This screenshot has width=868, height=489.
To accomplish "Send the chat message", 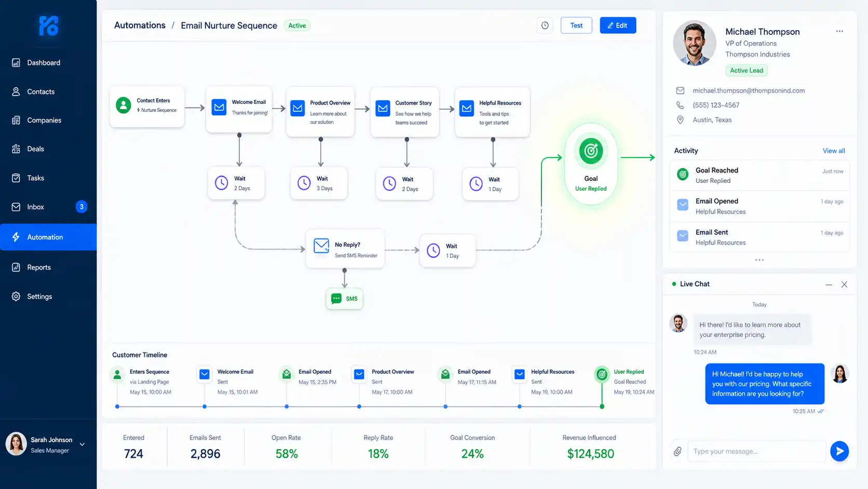I will click(x=839, y=451).
